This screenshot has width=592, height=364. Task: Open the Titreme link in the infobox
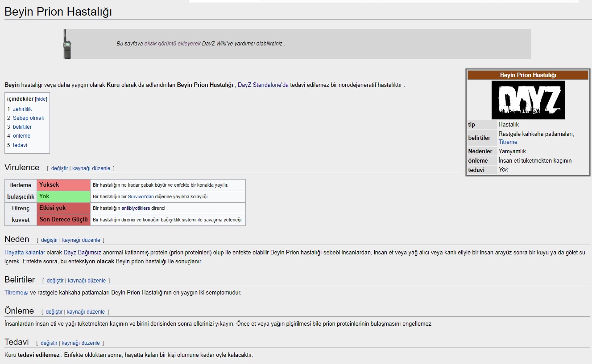(508, 142)
